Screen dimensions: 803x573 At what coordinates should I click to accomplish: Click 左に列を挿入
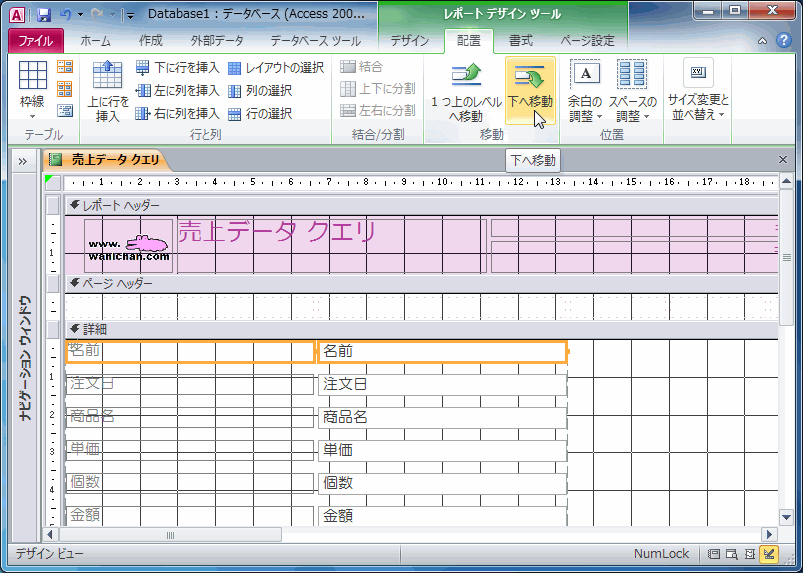(178, 90)
